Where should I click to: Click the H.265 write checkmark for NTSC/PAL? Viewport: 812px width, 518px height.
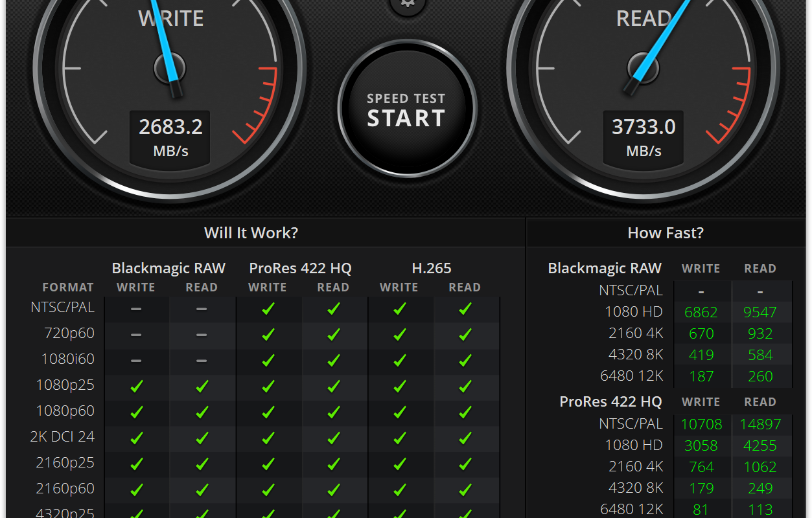[400, 309]
